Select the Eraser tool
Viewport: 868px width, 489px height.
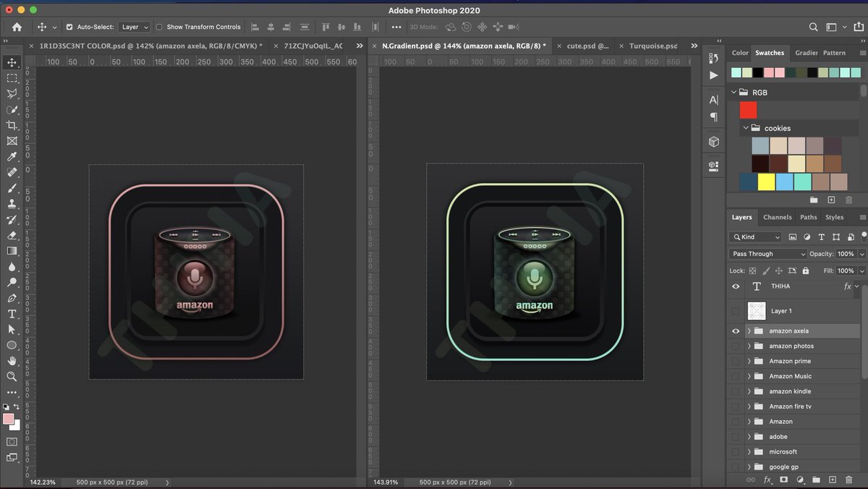12,235
